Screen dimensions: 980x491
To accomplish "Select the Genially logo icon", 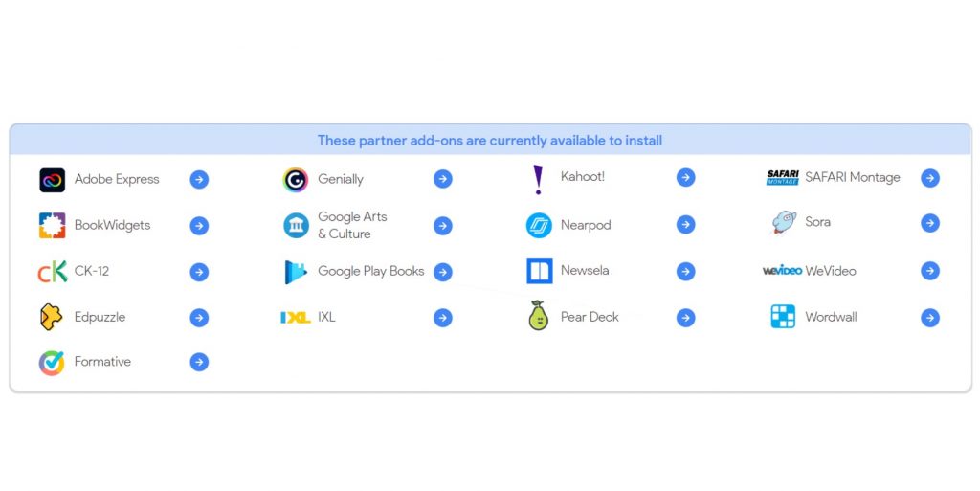I will pos(296,180).
